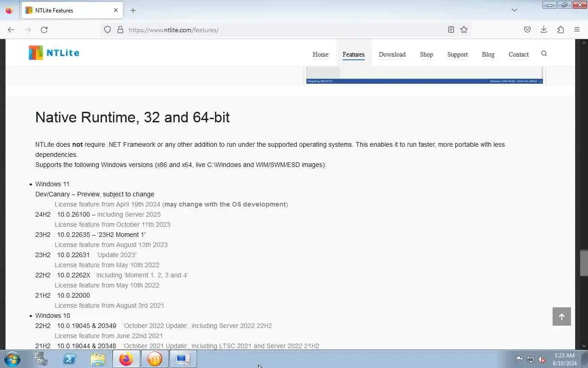
Task: Launch PowerShell from the taskbar
Action: (x=69, y=359)
